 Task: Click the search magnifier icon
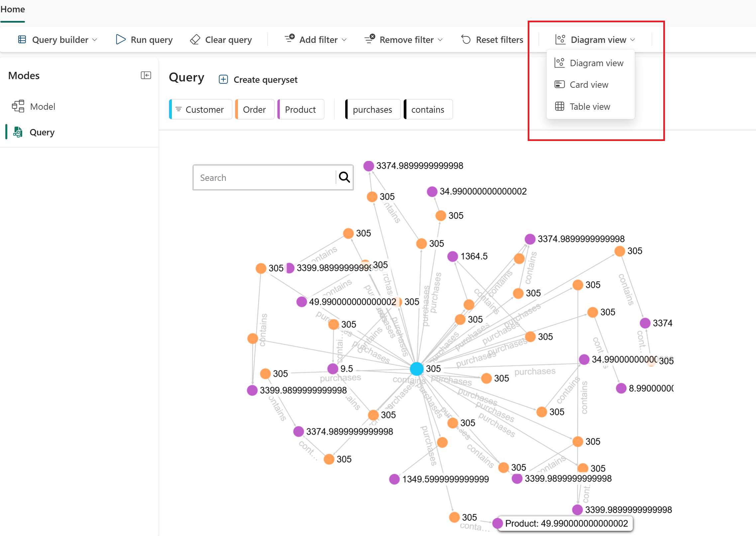[x=344, y=177]
